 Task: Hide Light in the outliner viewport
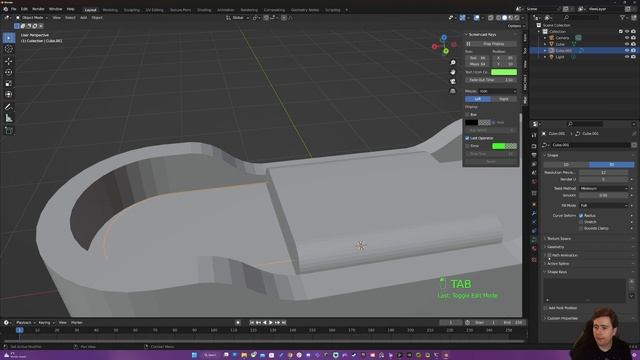pos(627,57)
